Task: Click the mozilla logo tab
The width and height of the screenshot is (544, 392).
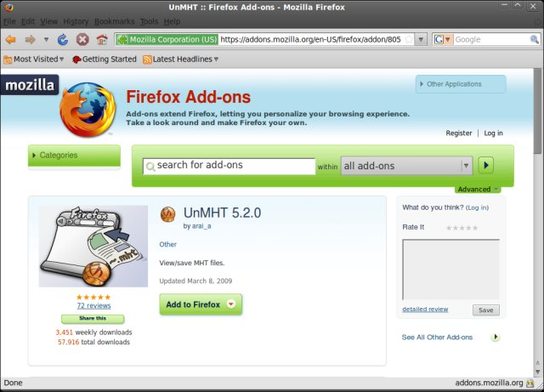Action: coord(29,86)
